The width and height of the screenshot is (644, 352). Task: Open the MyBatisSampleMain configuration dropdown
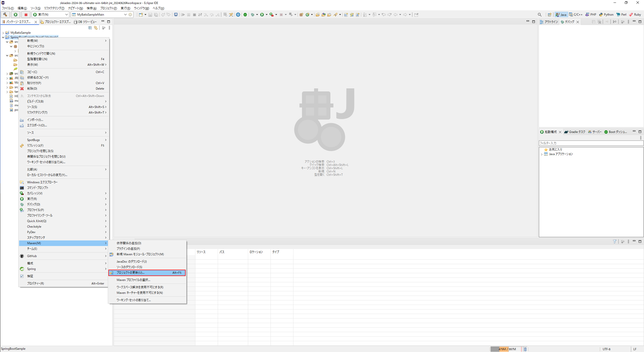[x=125, y=15]
